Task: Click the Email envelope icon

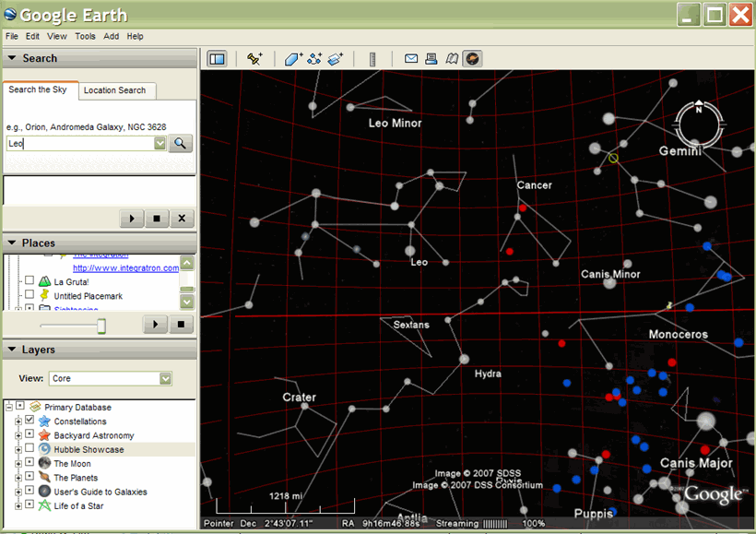Action: coord(411,59)
